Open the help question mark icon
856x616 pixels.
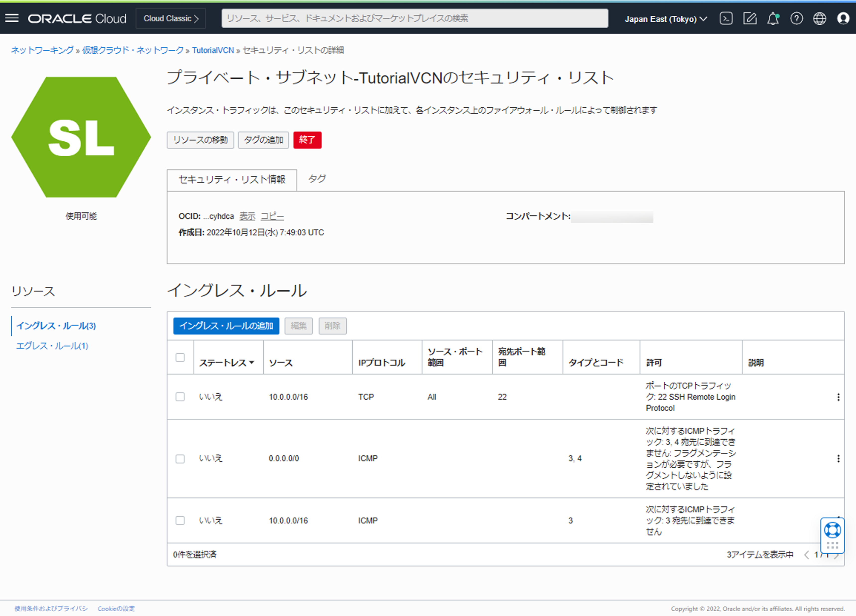pos(796,18)
